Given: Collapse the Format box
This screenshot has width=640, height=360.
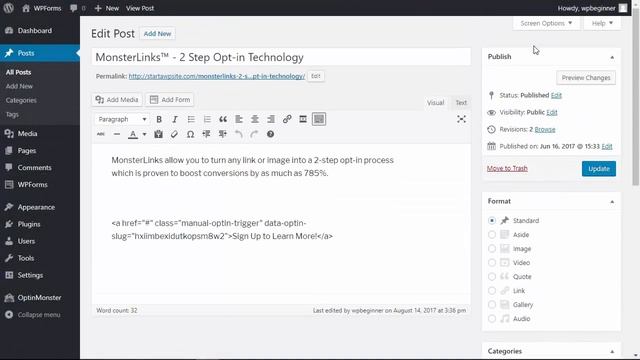Looking at the screenshot, I should click(x=612, y=202).
